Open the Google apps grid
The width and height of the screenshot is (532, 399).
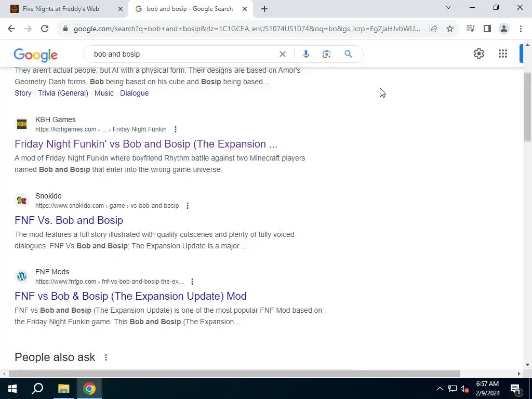(503, 54)
